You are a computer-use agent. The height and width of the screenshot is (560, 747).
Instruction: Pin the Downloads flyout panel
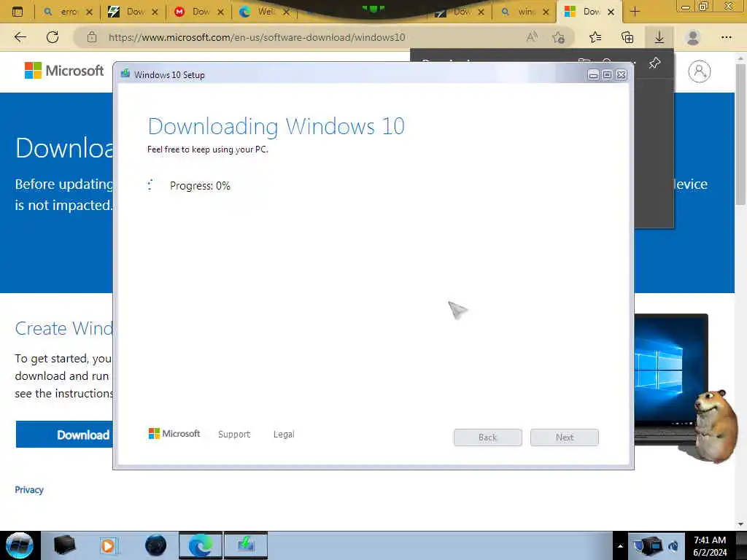click(654, 63)
